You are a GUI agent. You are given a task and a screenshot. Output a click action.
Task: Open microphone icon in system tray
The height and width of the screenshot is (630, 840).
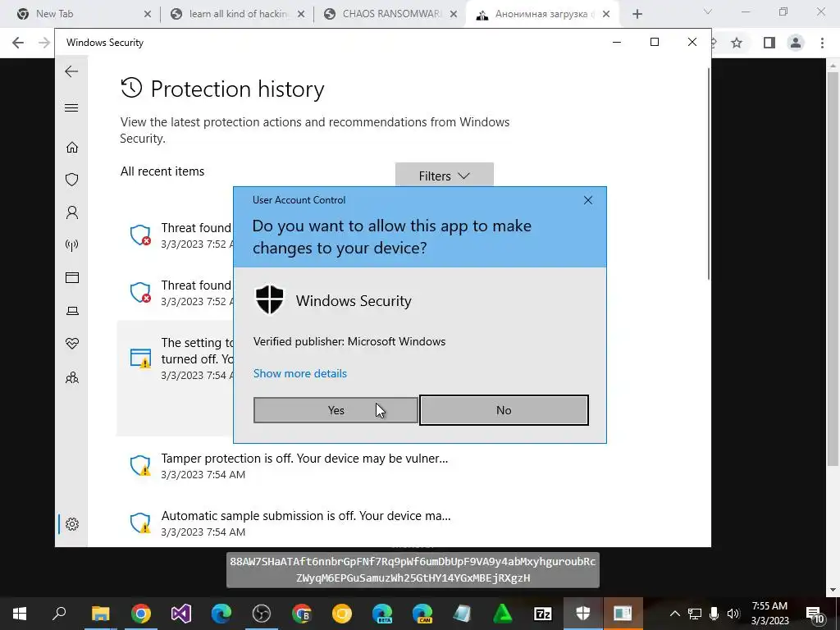pyautogui.click(x=714, y=614)
